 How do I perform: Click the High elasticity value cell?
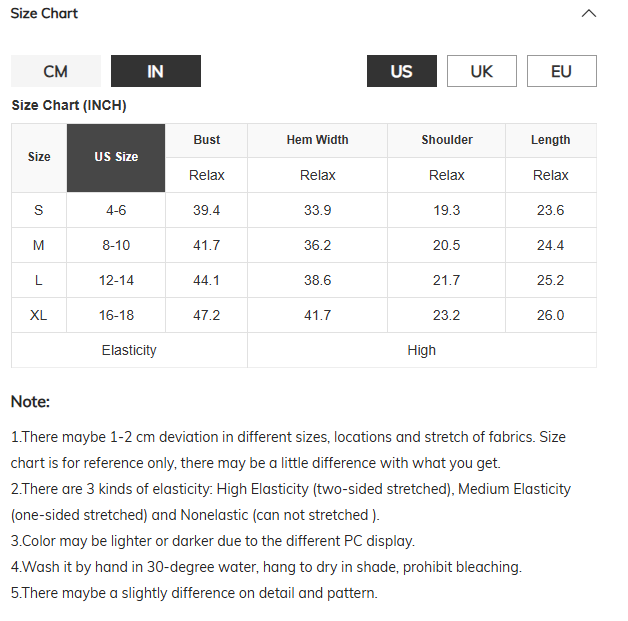click(421, 350)
